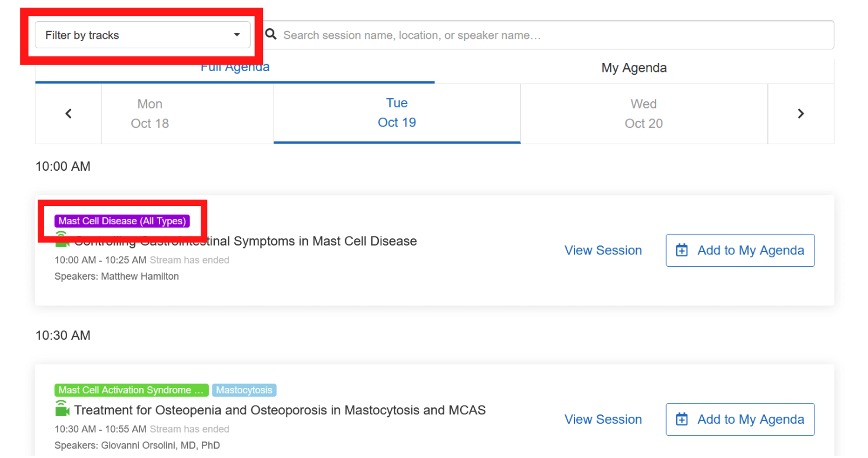The image size is (868, 458).
Task: Click the green stream icon beside Treatment for Osteopenia
Action: click(x=62, y=409)
